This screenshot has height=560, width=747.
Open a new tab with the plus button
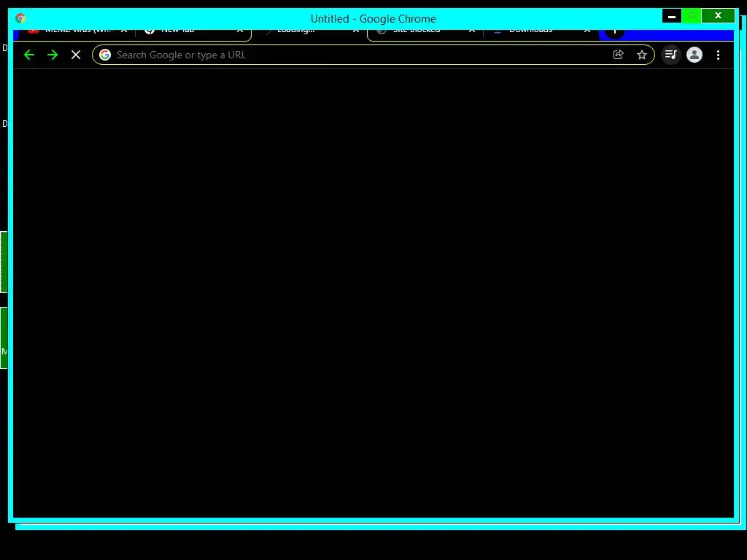(614, 32)
